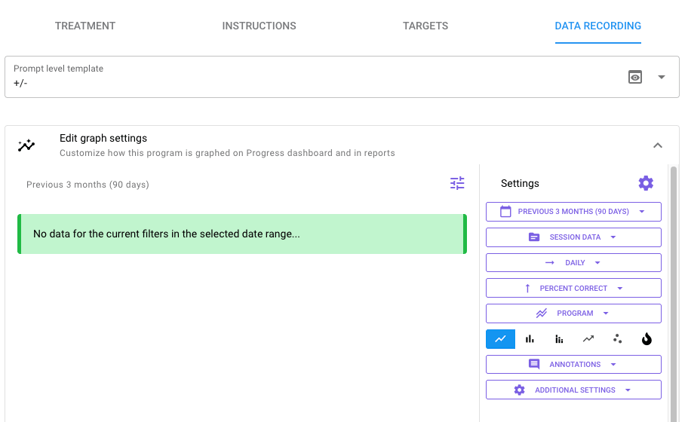Image resolution: width=688 pixels, height=422 pixels.
Task: Open the Prompt level template dropdown arrow
Action: pyautogui.click(x=661, y=77)
